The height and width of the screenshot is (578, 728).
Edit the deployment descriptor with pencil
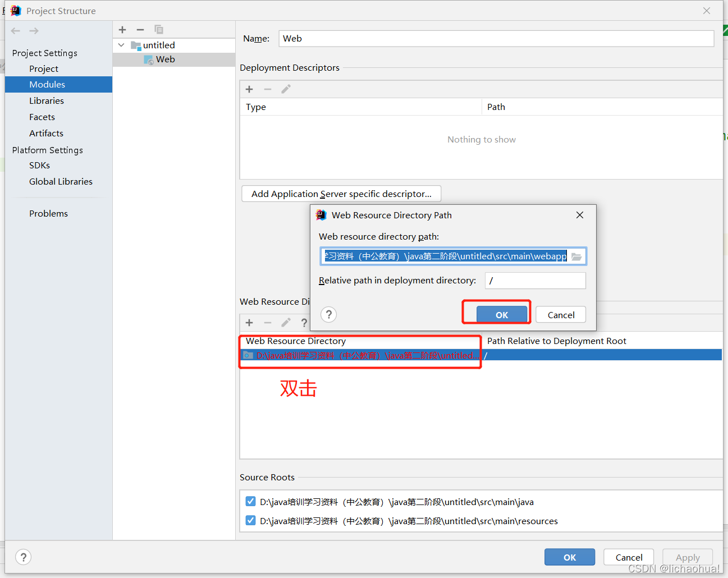(x=286, y=89)
